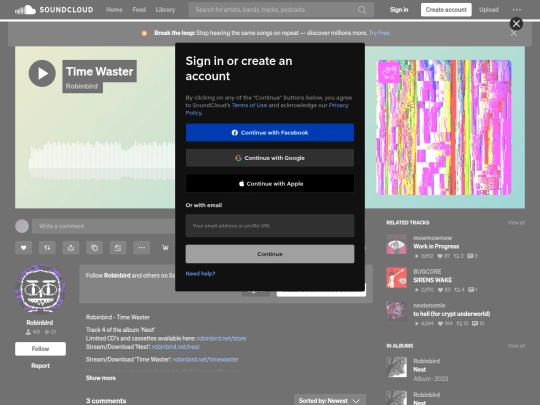Click the Time Waster track title
The width and height of the screenshot is (540, 405).
click(100, 71)
